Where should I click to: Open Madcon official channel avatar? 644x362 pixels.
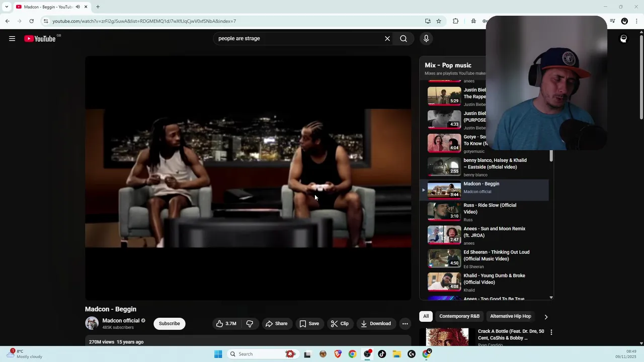[92, 324]
